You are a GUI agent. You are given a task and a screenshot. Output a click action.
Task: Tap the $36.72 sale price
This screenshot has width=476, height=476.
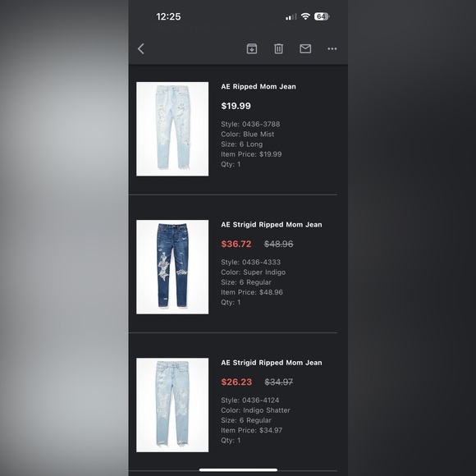(236, 244)
